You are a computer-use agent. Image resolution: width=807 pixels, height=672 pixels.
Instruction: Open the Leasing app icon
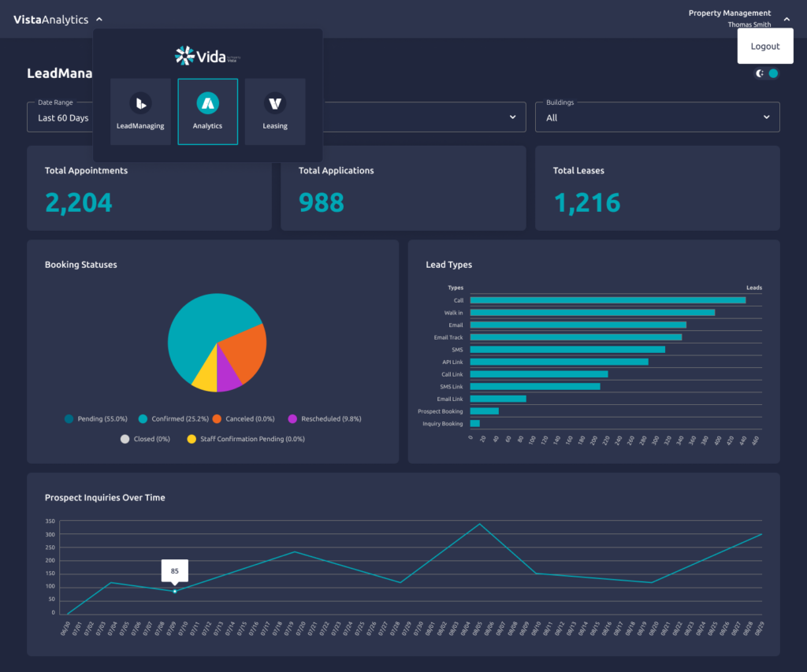(x=274, y=111)
